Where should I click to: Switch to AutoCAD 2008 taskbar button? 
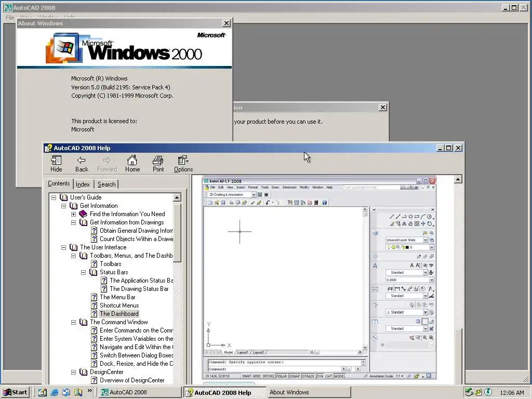click(140, 392)
